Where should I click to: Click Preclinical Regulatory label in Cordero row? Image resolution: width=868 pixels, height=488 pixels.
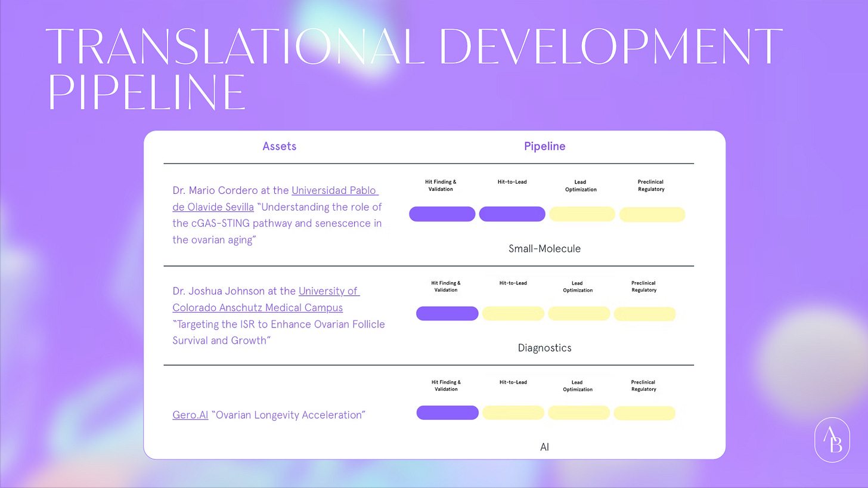coord(650,186)
